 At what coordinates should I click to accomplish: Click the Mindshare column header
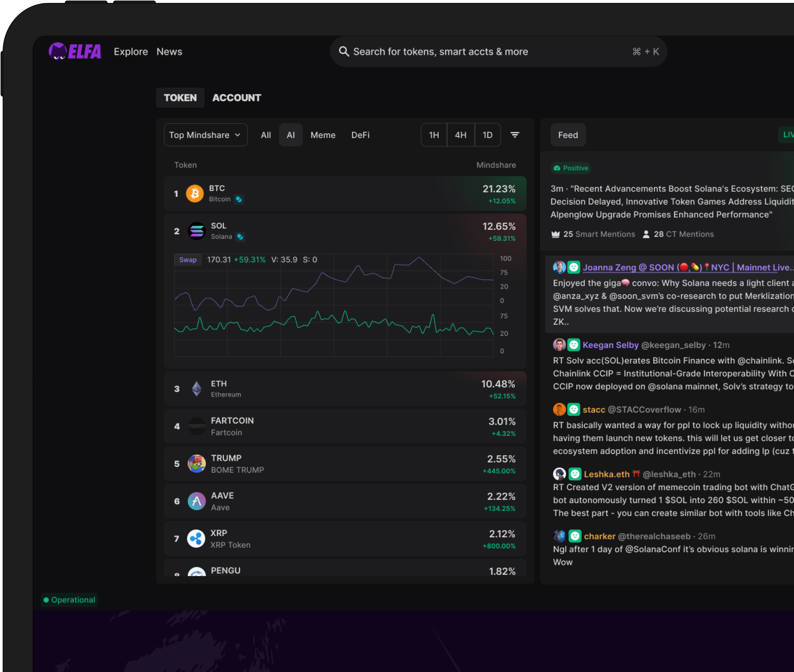coord(496,165)
